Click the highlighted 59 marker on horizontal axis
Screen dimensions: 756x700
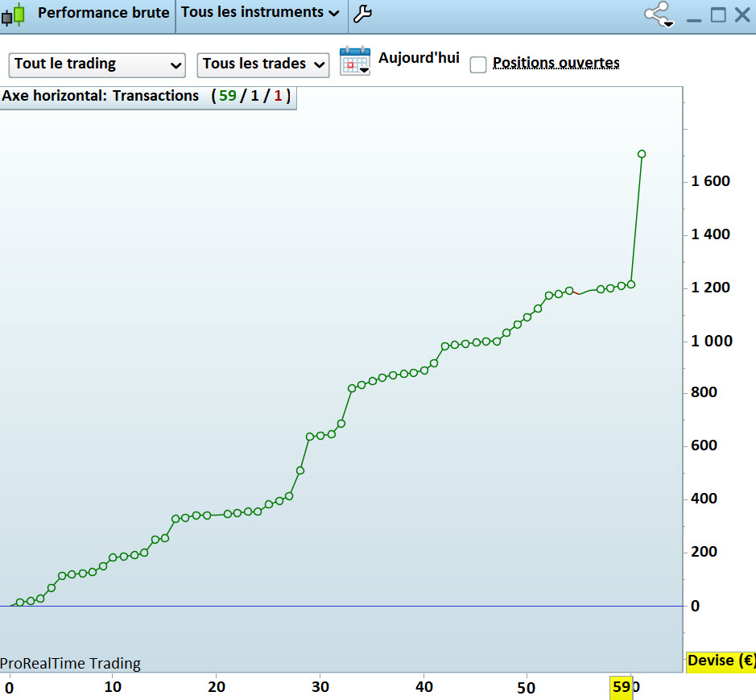621,687
